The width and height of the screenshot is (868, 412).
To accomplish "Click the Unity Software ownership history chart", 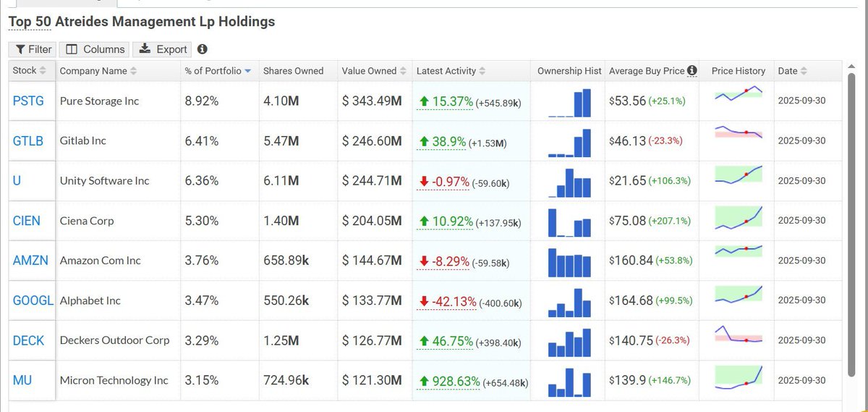I will pos(569,182).
